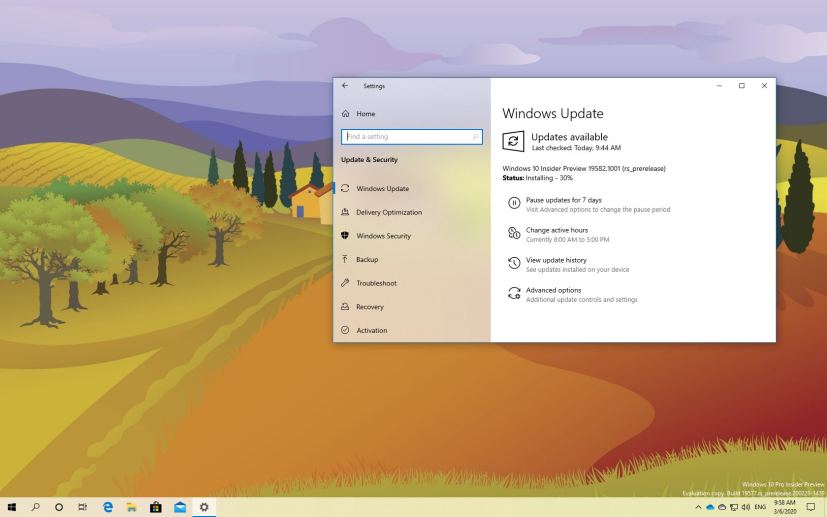The height and width of the screenshot is (517, 827).
Task: Click the Updates available heading
Action: tap(569, 137)
